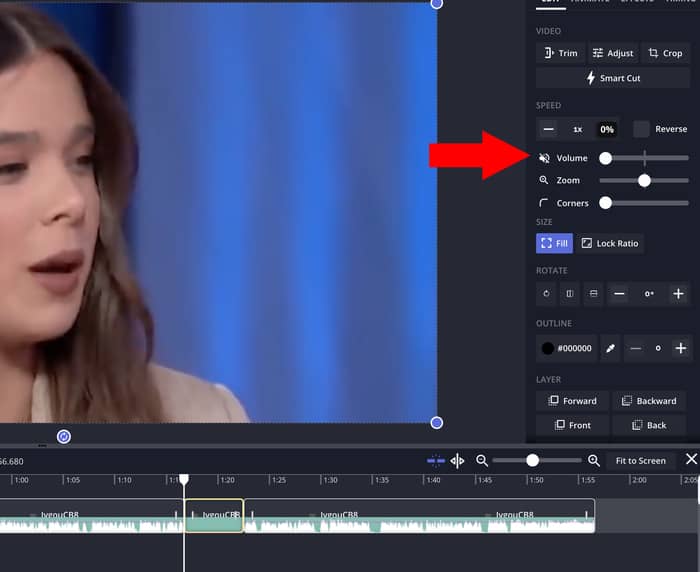Decrease speed with the minus button

(548, 129)
